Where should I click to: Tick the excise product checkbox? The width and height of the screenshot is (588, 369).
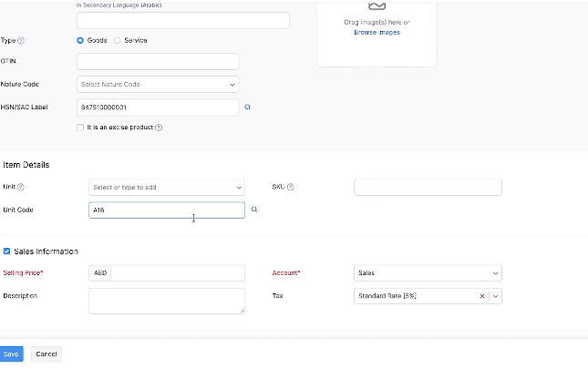pyautogui.click(x=80, y=128)
